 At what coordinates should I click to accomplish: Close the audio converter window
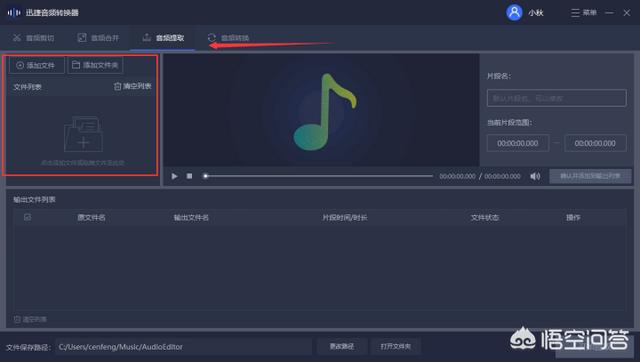click(x=627, y=13)
